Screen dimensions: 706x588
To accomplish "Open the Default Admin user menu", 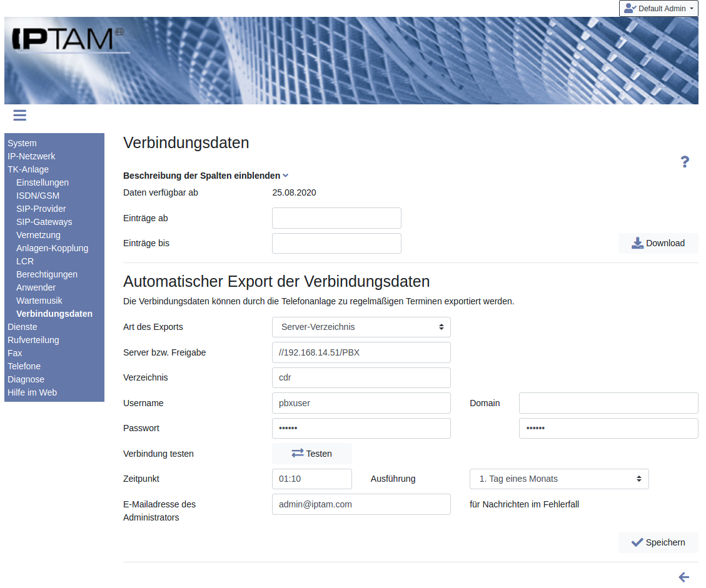I will [658, 9].
